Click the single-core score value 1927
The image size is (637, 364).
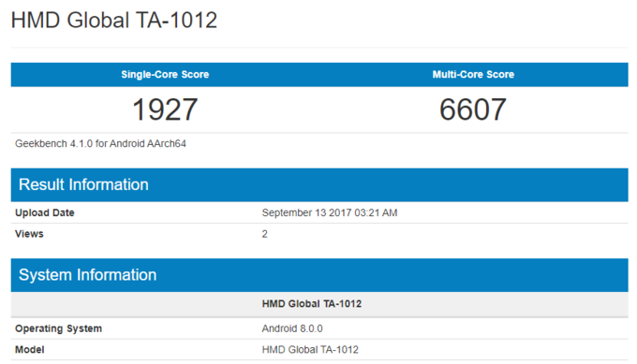[x=165, y=109]
